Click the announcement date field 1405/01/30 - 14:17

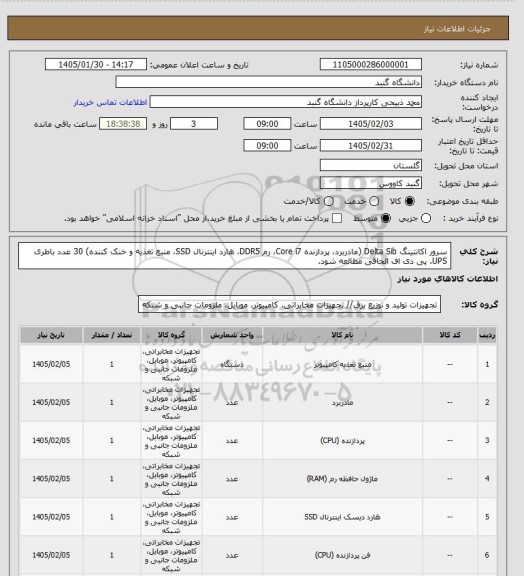click(96, 65)
